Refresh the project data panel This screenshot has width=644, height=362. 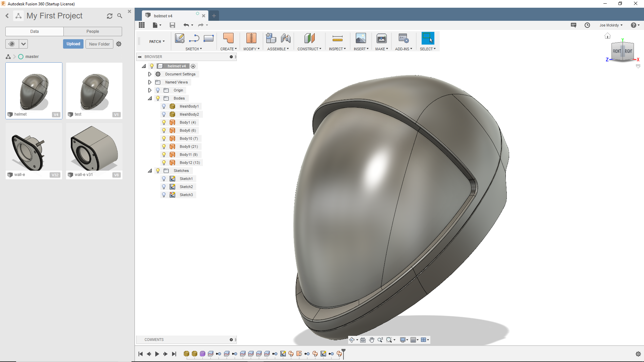[110, 16]
